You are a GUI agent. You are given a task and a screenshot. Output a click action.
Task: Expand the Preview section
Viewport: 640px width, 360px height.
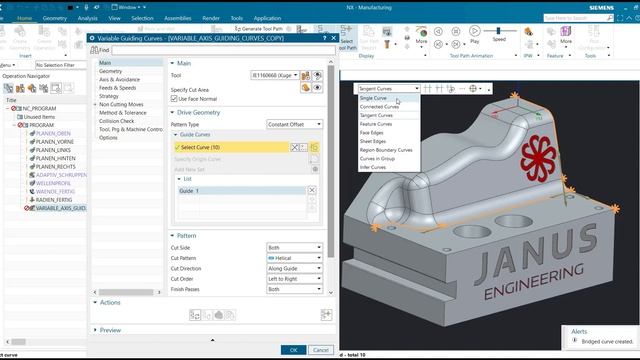(95, 330)
